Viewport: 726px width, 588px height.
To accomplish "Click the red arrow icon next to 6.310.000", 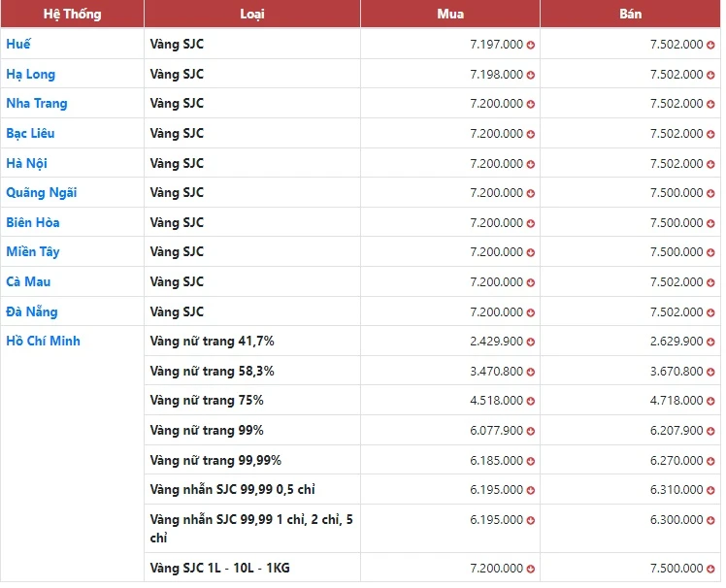I will 711,490.
